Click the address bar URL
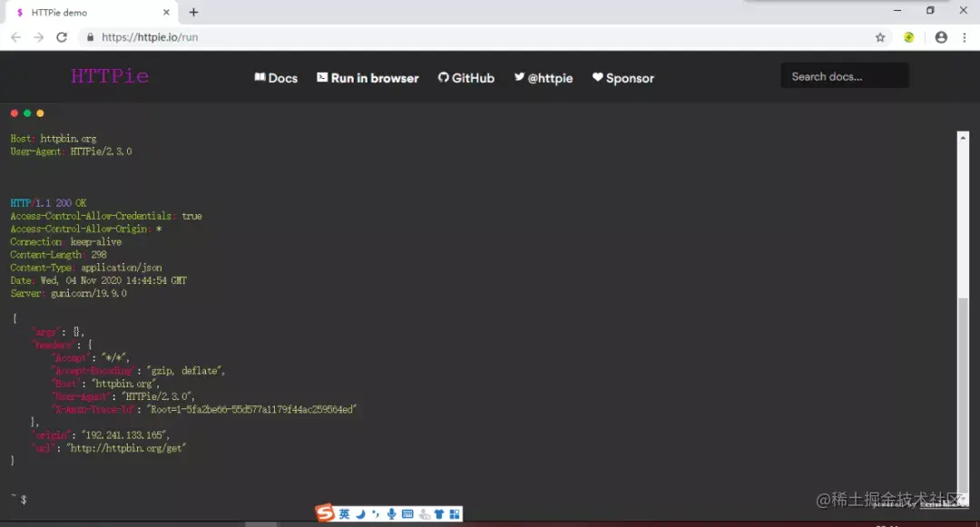 pyautogui.click(x=150, y=37)
